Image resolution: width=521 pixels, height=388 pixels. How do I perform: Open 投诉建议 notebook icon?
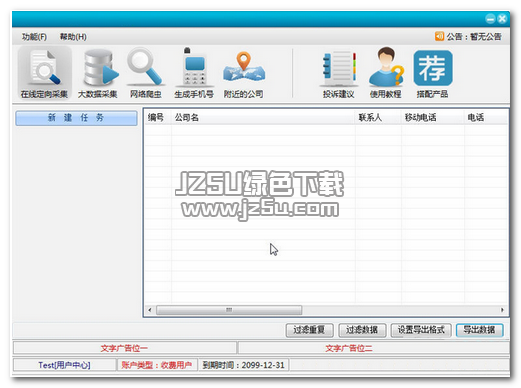tap(338, 74)
